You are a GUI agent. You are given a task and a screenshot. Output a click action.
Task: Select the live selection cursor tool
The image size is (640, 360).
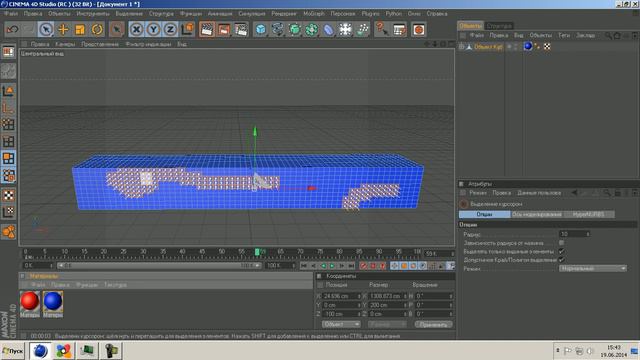46,29
